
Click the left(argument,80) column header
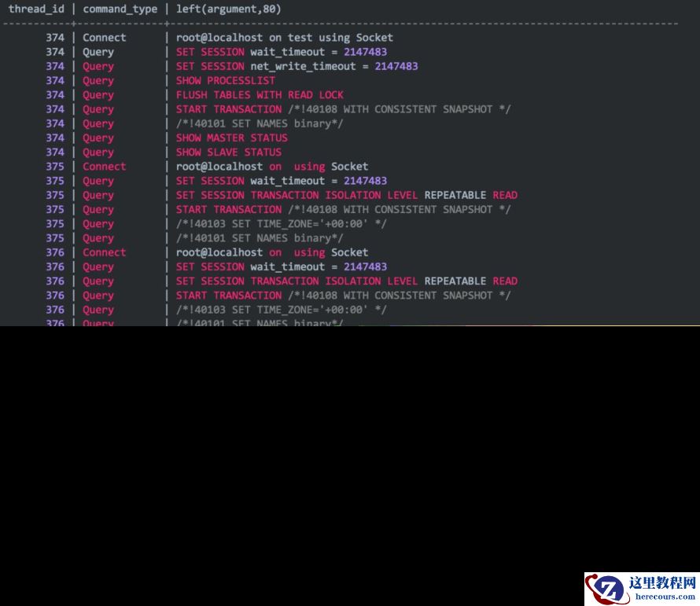point(229,9)
